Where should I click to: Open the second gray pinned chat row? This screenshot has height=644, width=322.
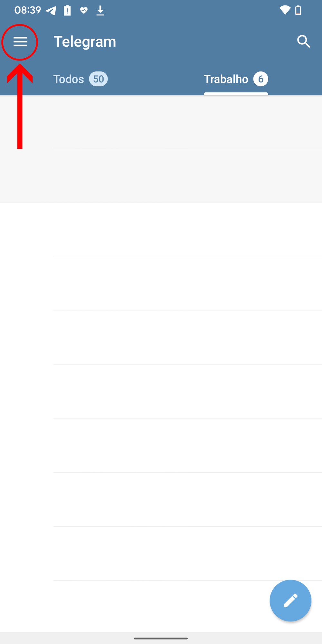[161, 176]
